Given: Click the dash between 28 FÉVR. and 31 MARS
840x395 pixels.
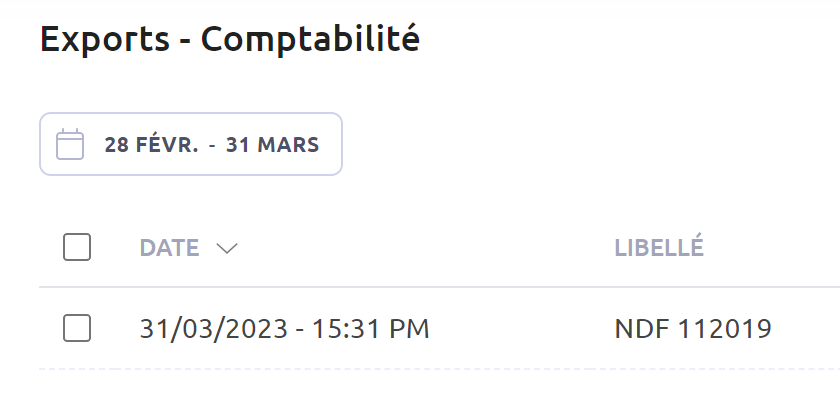Looking at the screenshot, I should point(213,145).
